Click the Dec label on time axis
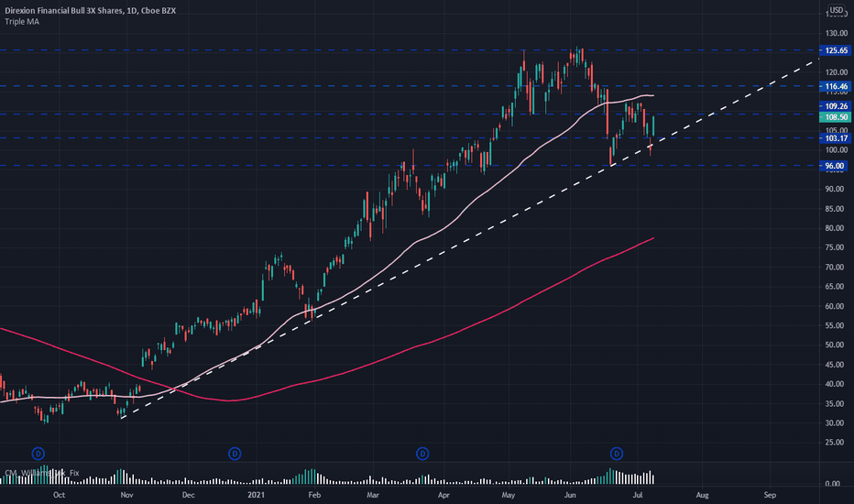Viewport: 854px width, 504px height. point(188,495)
